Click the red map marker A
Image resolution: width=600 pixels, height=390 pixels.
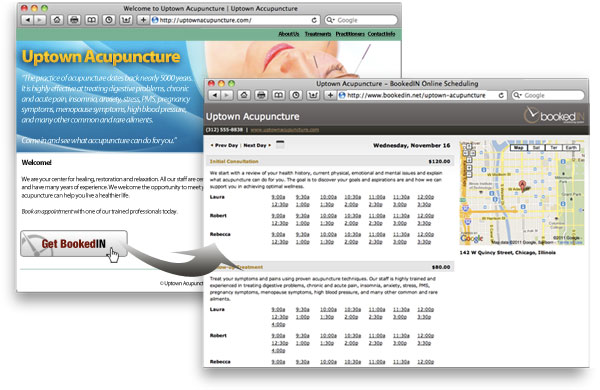(x=522, y=185)
